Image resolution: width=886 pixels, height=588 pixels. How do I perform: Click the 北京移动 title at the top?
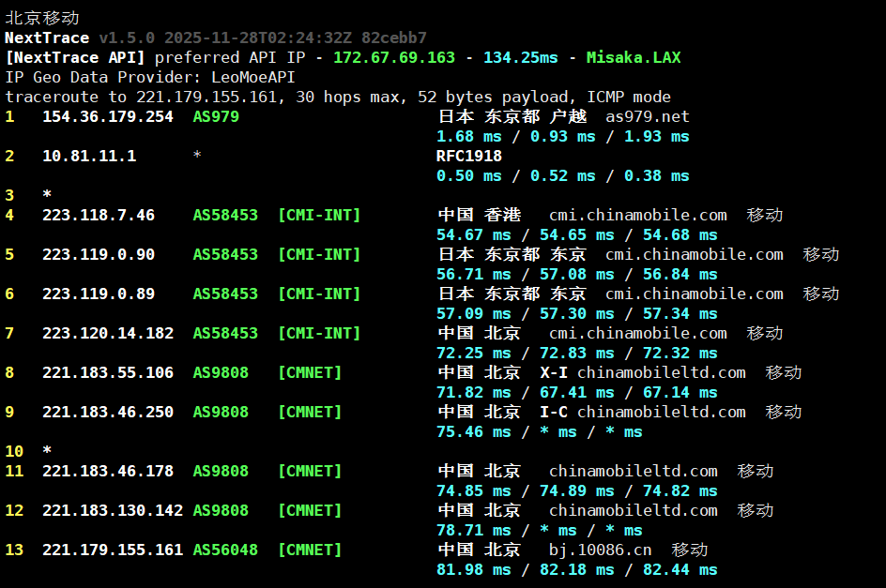click(42, 18)
